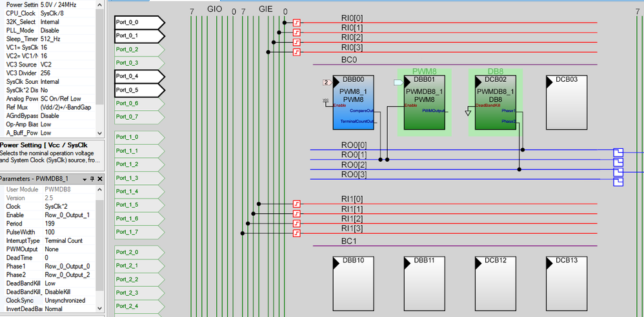This screenshot has height=317, width=644.
Task: Select the PWMDB8_1 DB8 block in DCB02
Action: [496, 102]
